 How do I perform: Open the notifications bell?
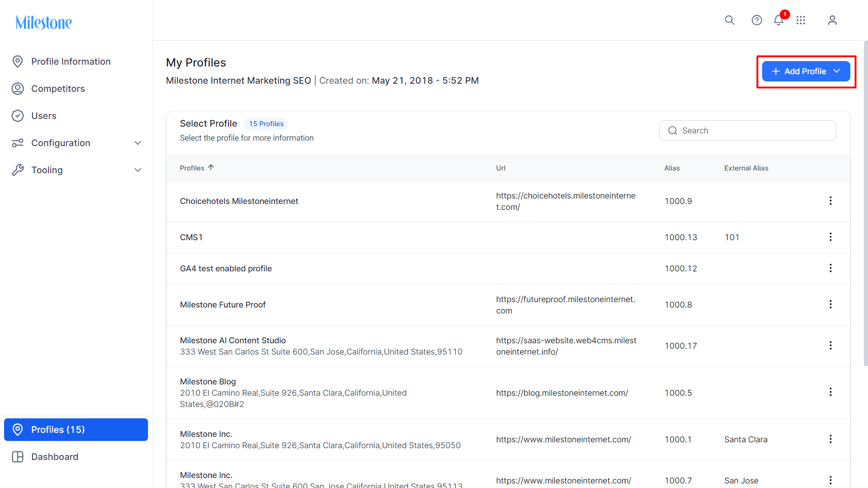(x=779, y=20)
